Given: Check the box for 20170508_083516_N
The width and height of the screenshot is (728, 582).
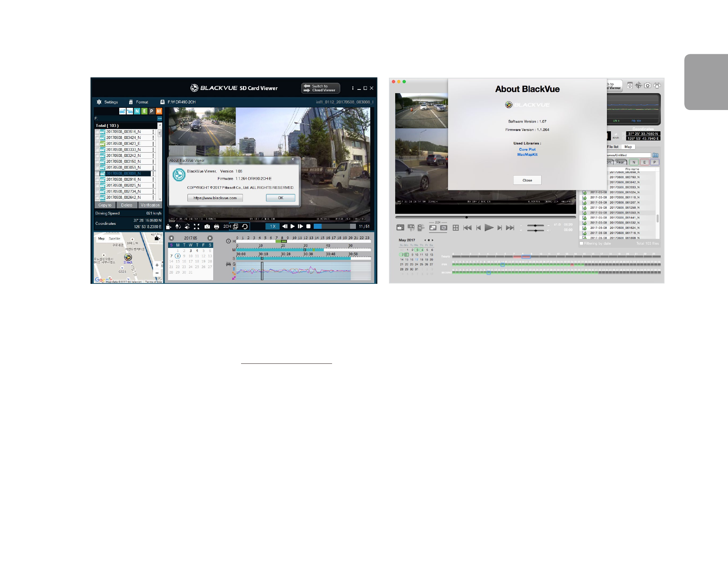Looking at the screenshot, I should [x=97, y=132].
